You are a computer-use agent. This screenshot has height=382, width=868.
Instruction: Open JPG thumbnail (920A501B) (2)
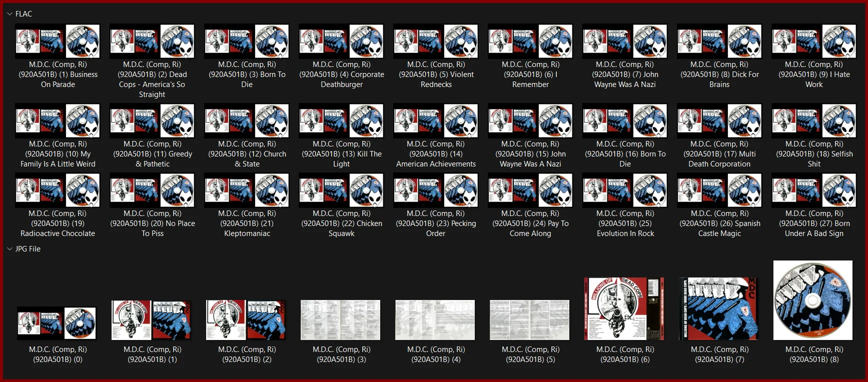[246, 320]
